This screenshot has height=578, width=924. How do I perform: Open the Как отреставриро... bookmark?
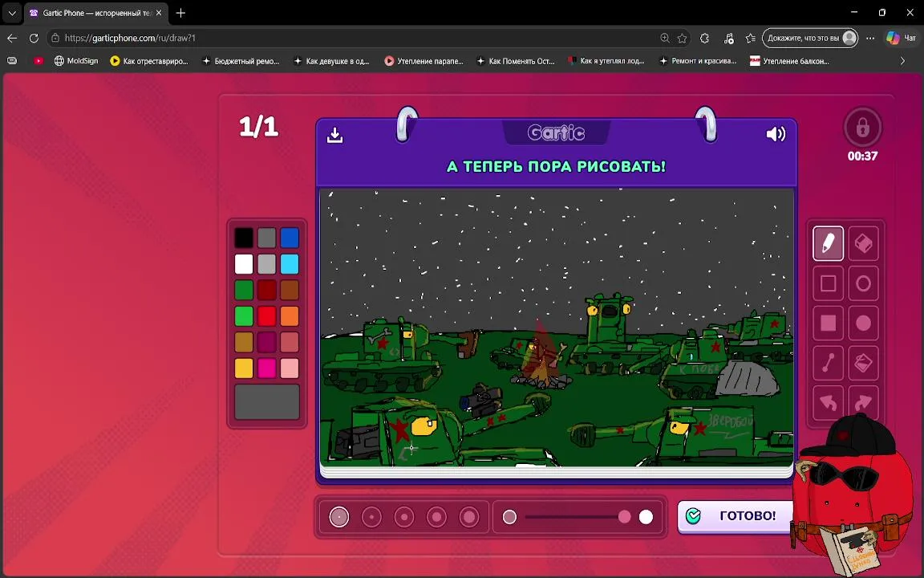(x=149, y=61)
